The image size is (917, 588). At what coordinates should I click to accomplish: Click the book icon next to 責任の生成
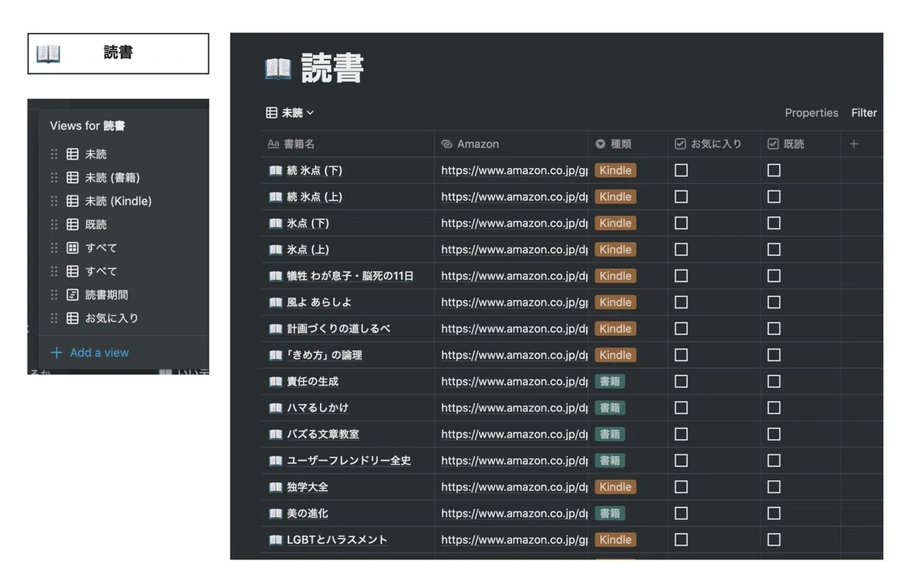275,381
